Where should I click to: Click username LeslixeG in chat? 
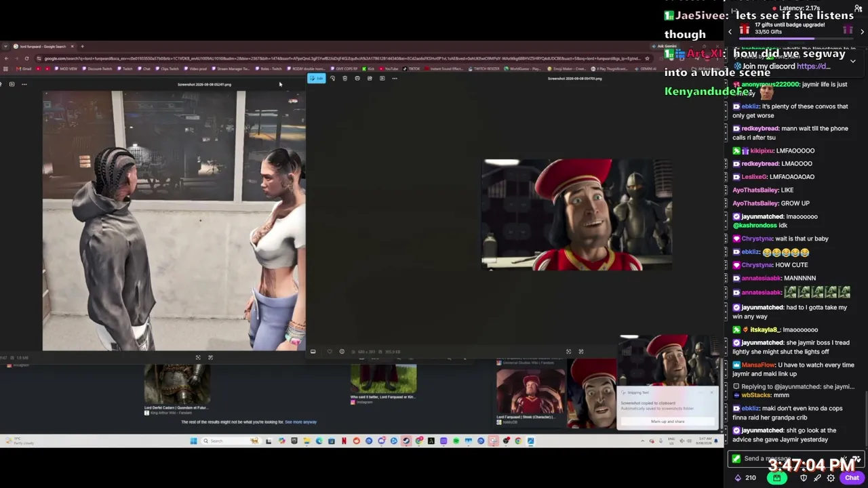coord(754,177)
